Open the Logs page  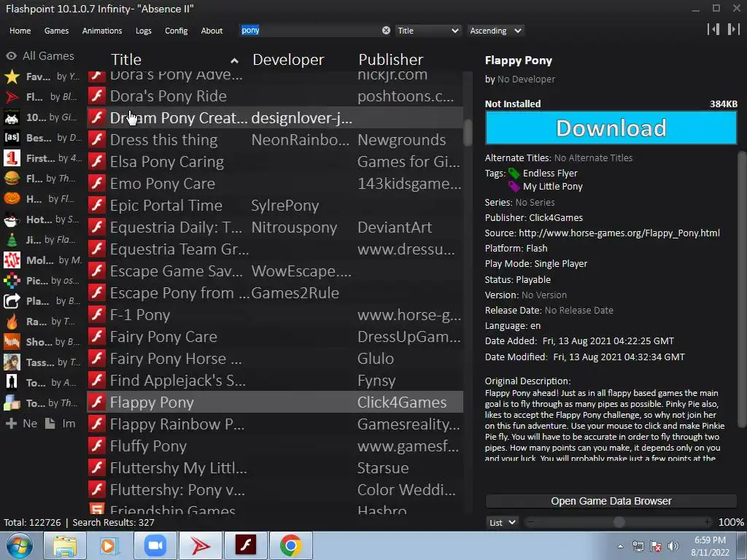[x=144, y=31]
